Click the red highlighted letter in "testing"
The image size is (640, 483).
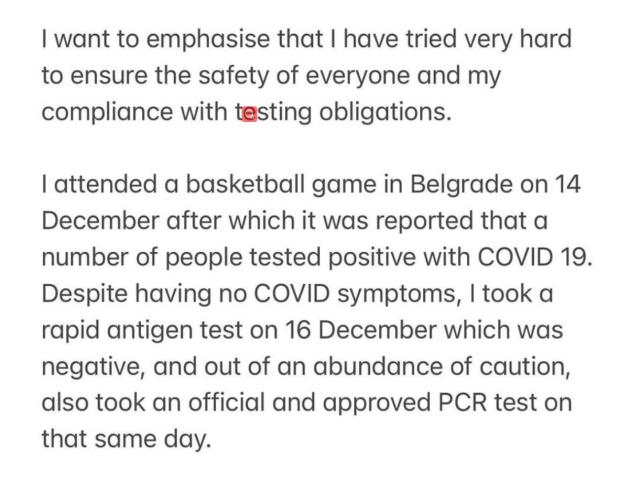250,113
